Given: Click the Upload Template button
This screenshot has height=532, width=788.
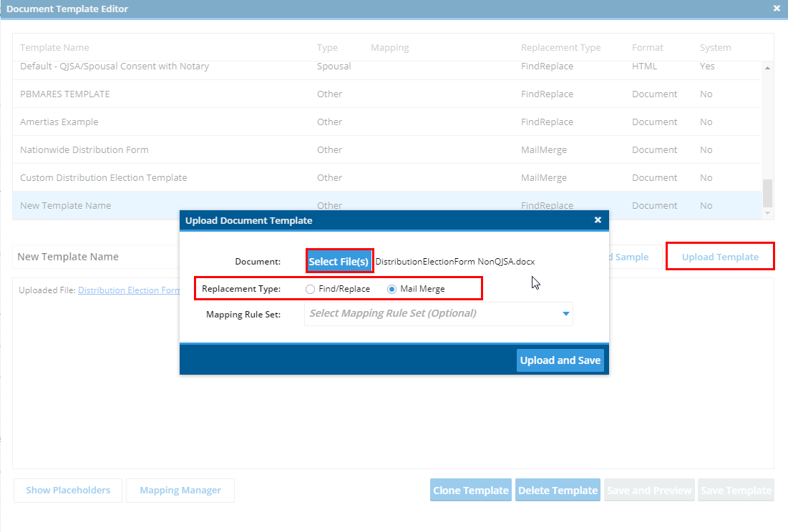Looking at the screenshot, I should pyautogui.click(x=720, y=256).
